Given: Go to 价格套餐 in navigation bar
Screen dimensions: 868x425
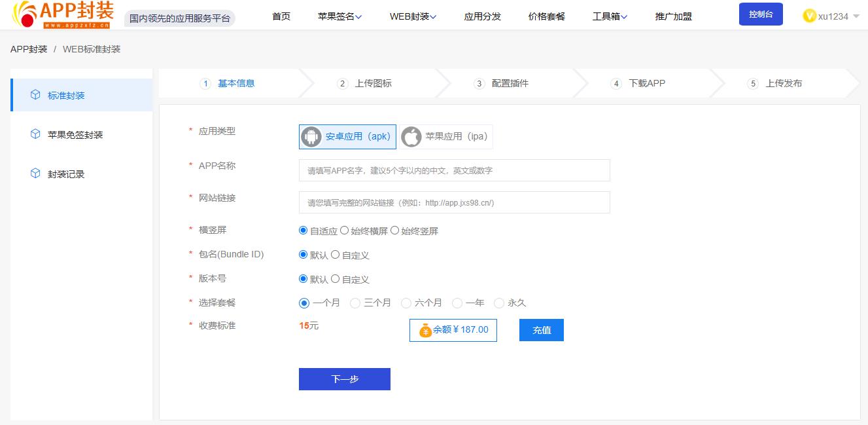Looking at the screenshot, I should pyautogui.click(x=546, y=16).
